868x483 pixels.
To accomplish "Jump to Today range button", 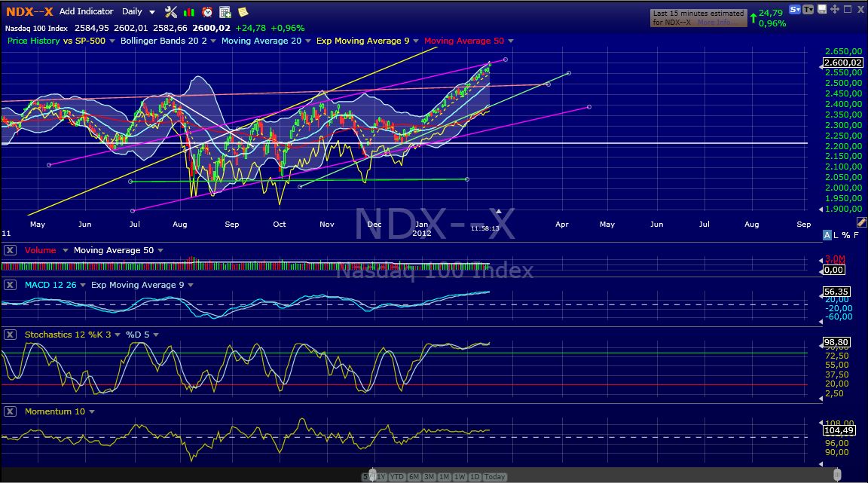I will [494, 477].
